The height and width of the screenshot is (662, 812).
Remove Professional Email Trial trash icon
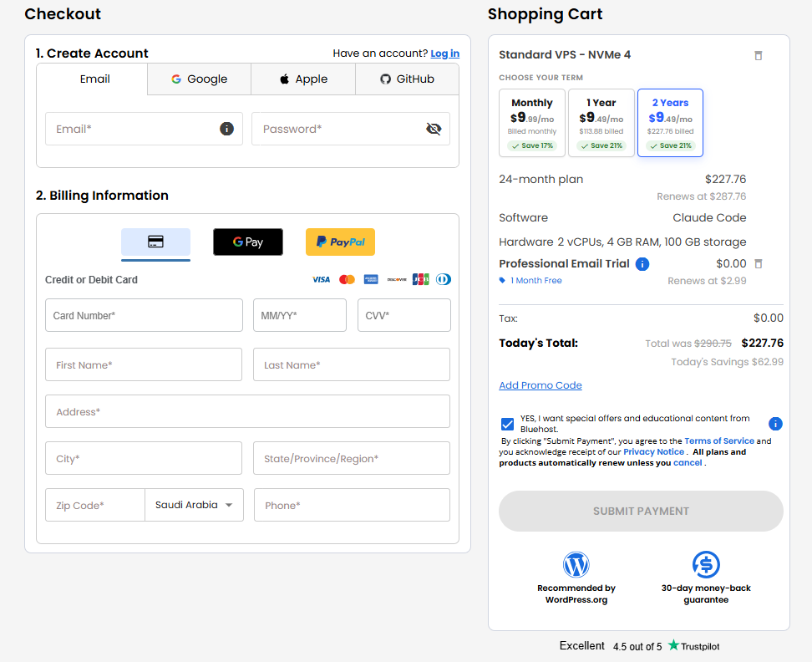click(x=759, y=263)
